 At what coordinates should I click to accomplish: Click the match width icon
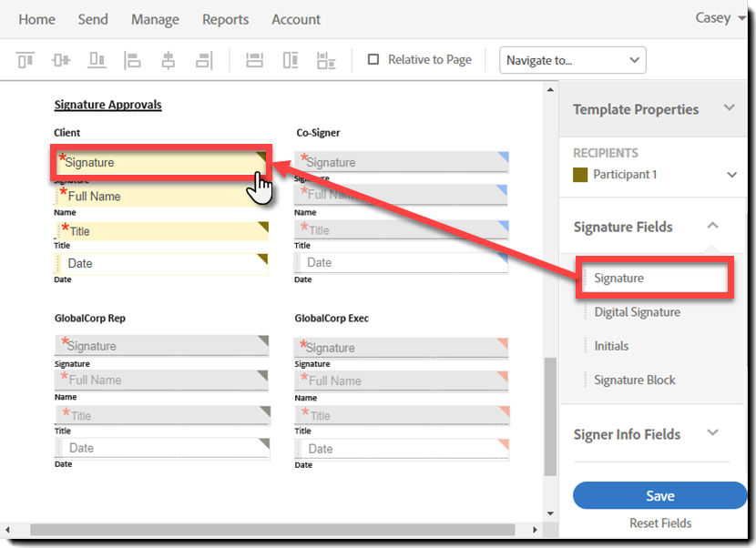(x=254, y=60)
